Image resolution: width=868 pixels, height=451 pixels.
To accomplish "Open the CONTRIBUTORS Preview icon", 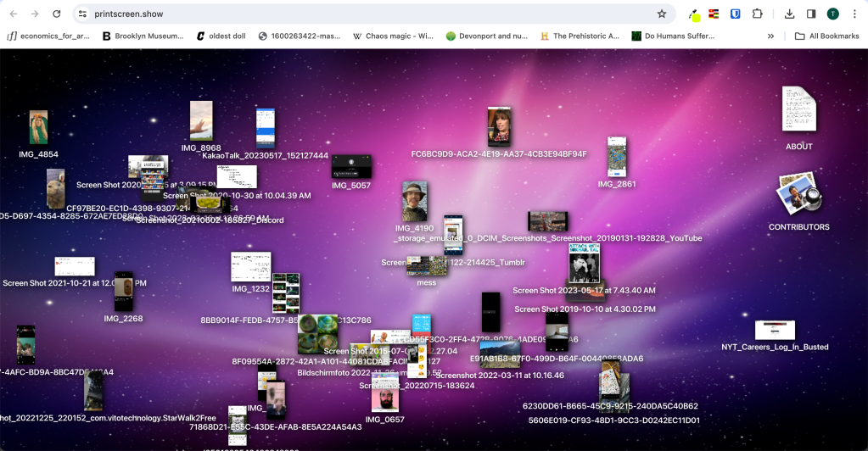I will point(798,194).
